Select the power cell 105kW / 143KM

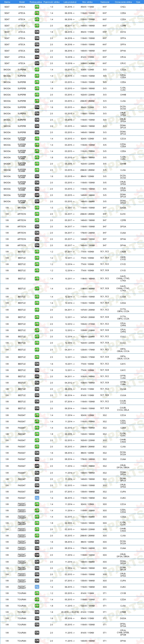(x=87, y=63)
